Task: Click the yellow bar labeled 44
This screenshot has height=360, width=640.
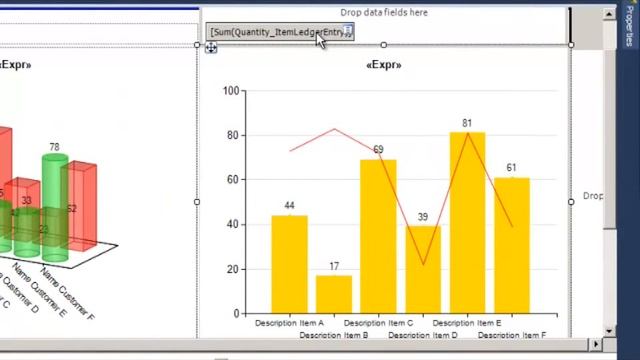Action: click(x=289, y=264)
